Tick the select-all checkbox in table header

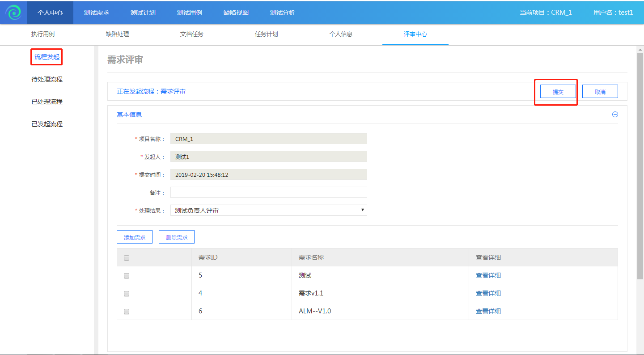click(x=127, y=258)
